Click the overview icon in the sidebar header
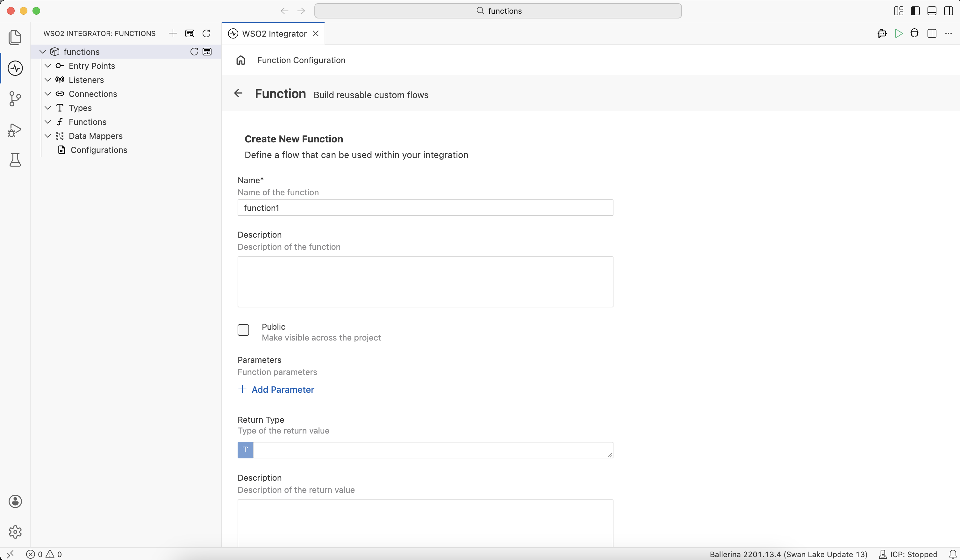The height and width of the screenshot is (560, 960). click(190, 33)
